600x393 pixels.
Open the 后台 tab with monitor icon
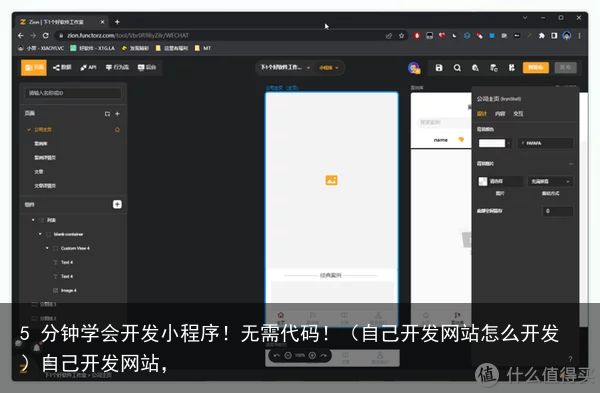point(147,68)
